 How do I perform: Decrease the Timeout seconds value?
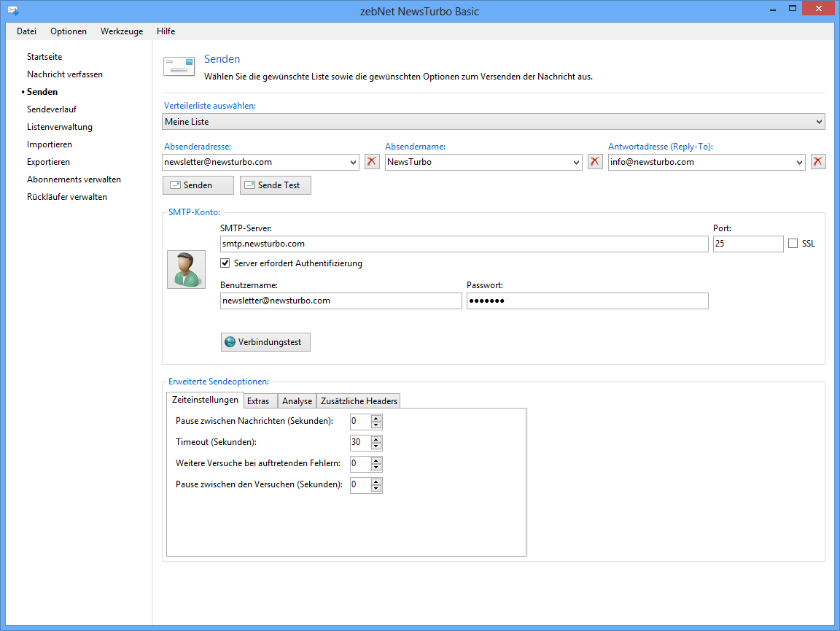coord(376,446)
